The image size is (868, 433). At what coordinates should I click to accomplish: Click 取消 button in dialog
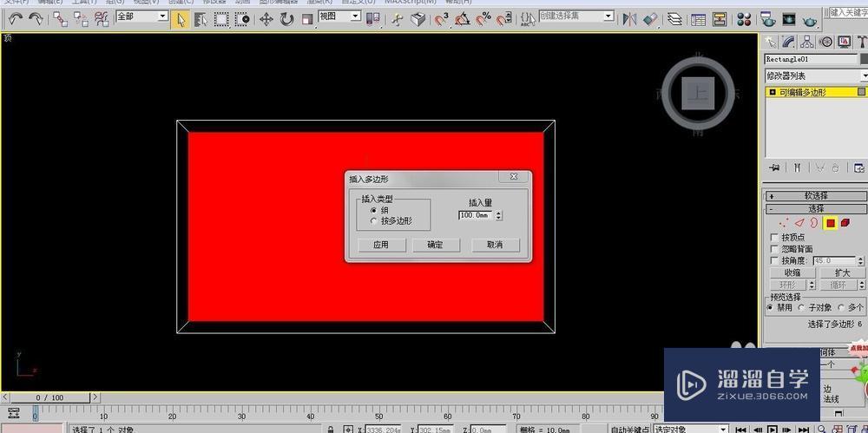[495, 245]
